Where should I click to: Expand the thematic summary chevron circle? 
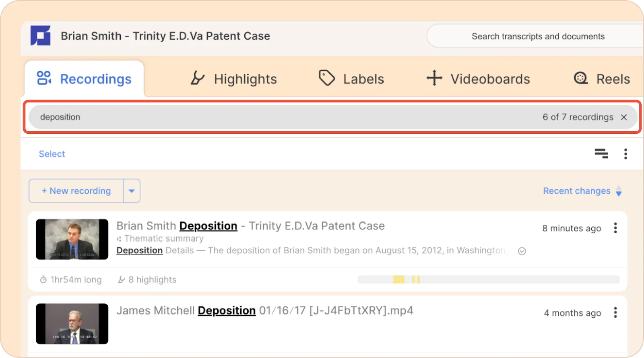pos(522,251)
